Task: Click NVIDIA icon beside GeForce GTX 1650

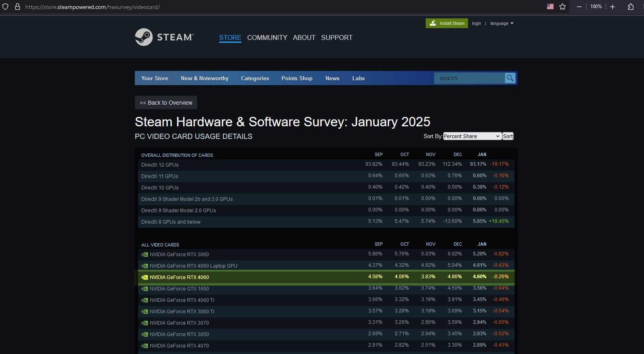Action: point(145,289)
